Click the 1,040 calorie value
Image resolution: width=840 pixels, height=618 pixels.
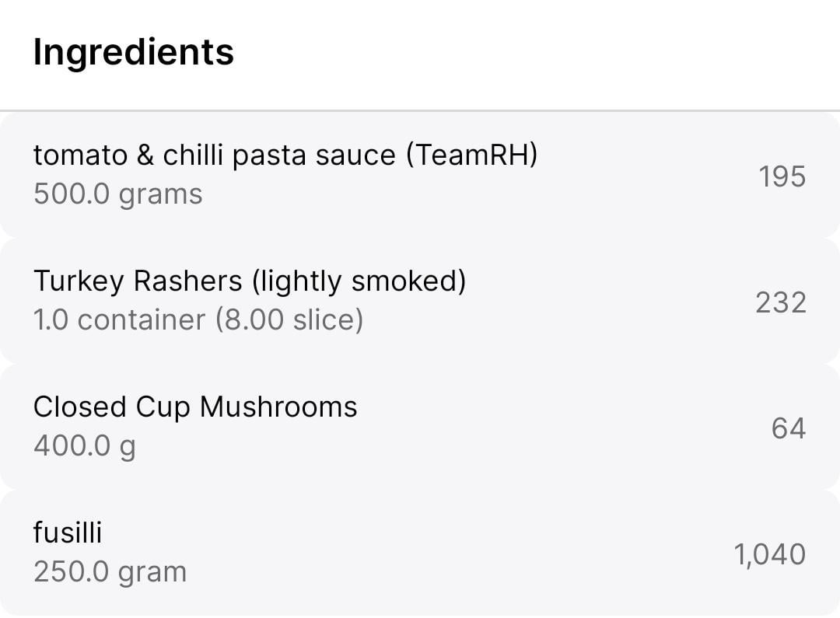point(770,553)
